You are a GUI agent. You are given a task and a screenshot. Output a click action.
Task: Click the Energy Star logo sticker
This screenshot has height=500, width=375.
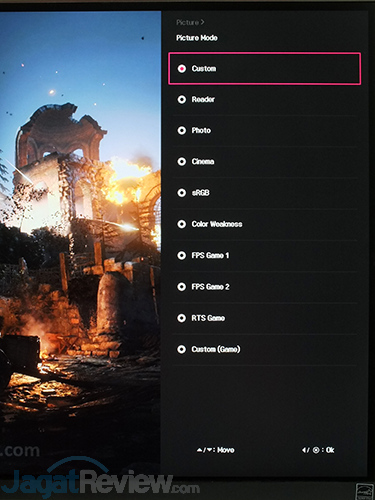[364, 491]
